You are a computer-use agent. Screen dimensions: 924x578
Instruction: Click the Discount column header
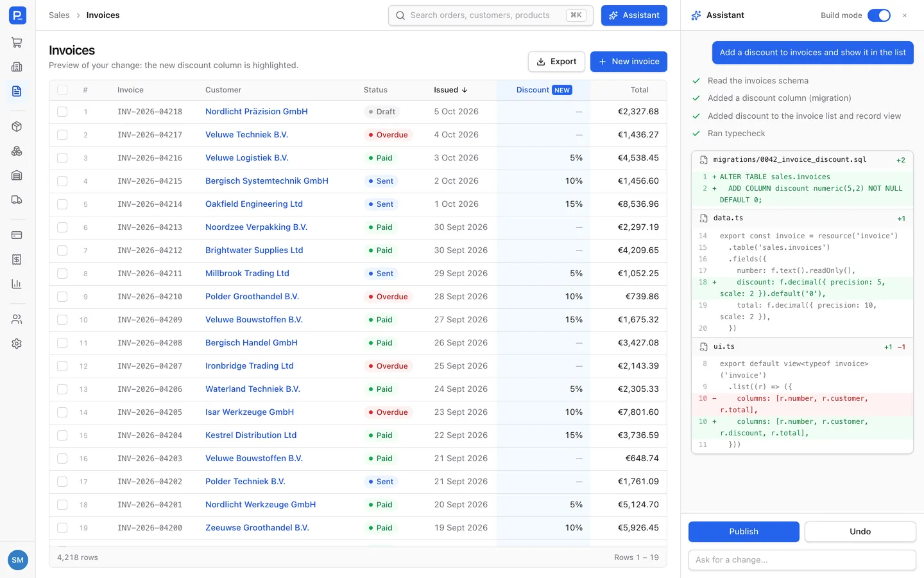544,90
